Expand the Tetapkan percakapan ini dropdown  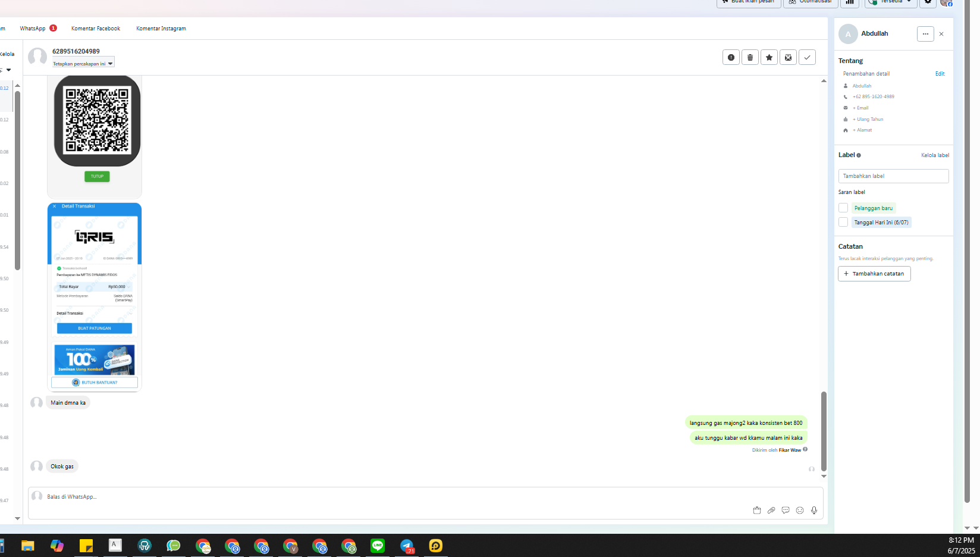pyautogui.click(x=83, y=63)
